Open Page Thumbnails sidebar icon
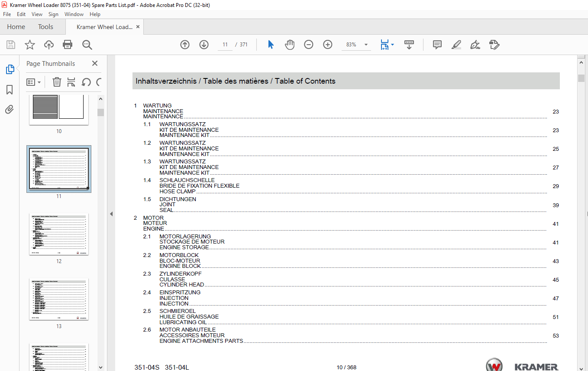This screenshot has height=371, width=588. click(x=10, y=69)
